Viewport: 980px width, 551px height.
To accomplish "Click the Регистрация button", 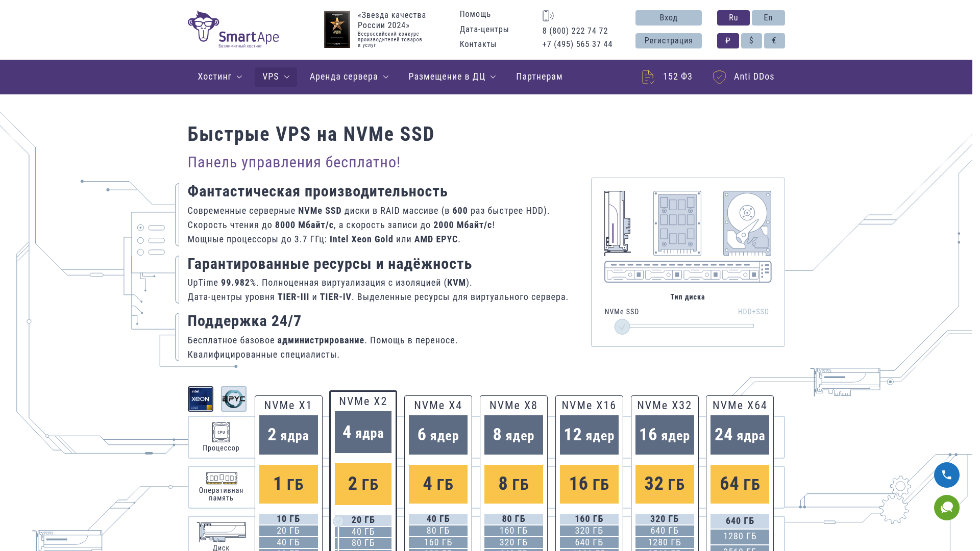I will (668, 41).
